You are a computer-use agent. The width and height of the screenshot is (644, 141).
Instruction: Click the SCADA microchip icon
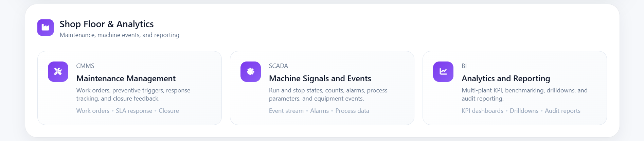[x=251, y=72]
